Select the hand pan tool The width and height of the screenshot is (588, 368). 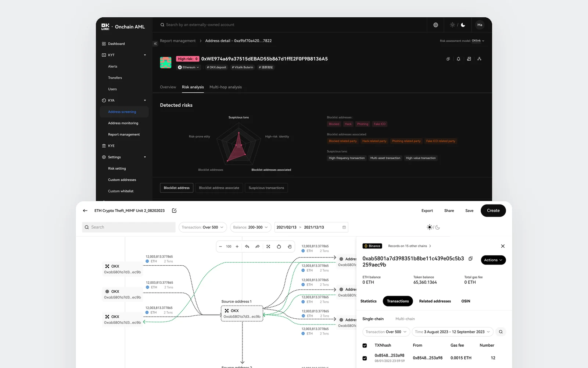(x=290, y=247)
